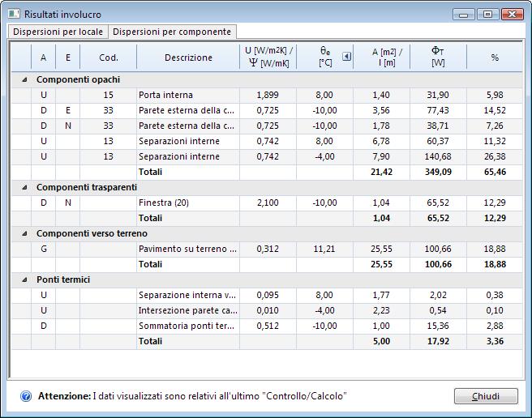The height and width of the screenshot is (418, 532).
Task: Click the blue help icon near Attenzione
Action: 26,396
